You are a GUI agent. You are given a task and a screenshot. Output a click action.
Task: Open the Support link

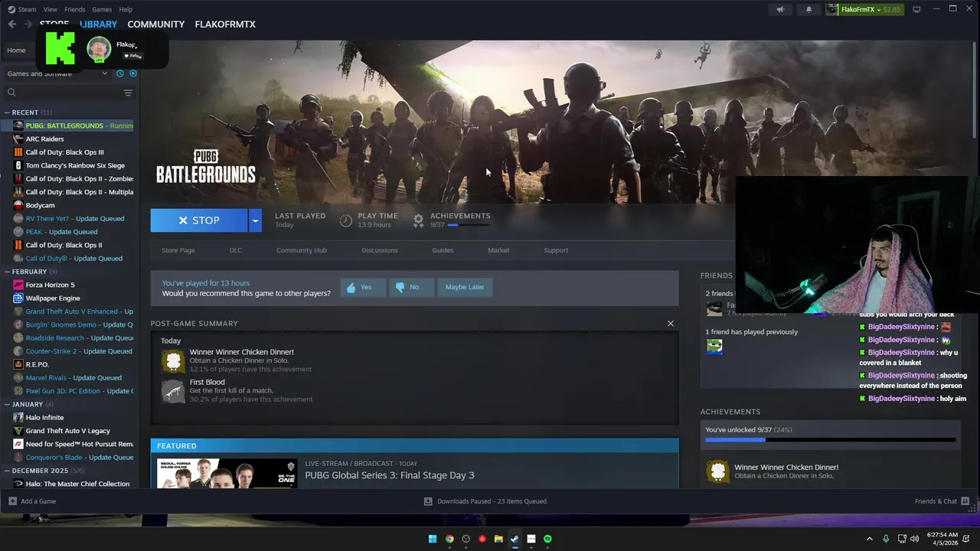[x=556, y=250]
